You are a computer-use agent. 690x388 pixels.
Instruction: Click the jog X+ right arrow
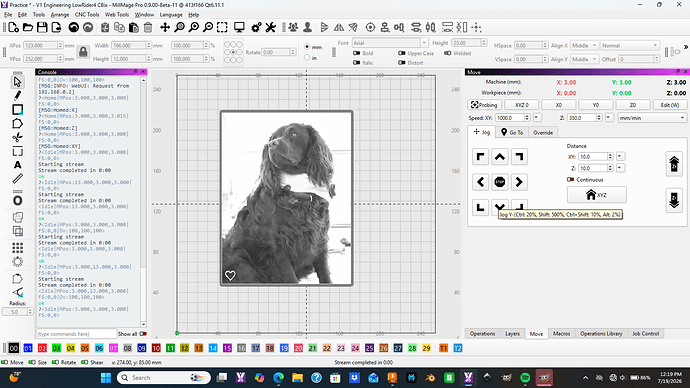point(519,182)
